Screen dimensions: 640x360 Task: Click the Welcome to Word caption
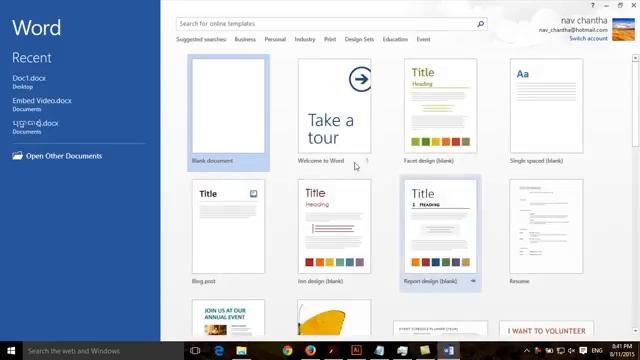point(321,161)
